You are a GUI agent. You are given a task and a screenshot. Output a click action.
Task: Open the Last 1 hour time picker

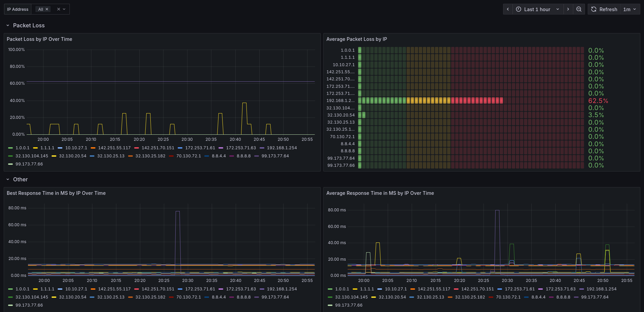pyautogui.click(x=537, y=9)
